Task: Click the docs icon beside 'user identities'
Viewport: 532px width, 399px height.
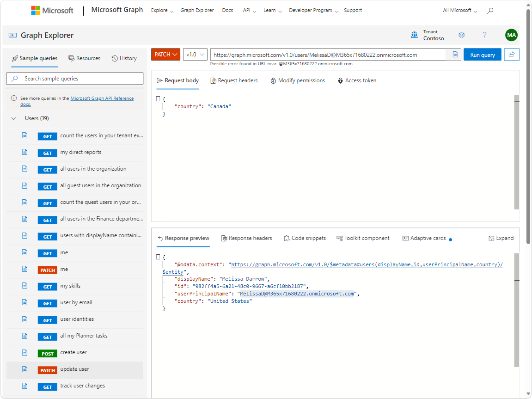Action: coord(25,319)
